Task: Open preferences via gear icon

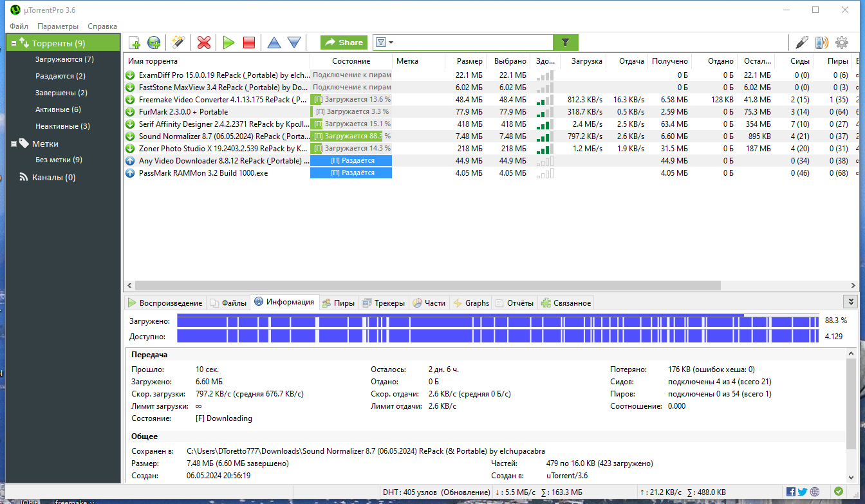Action: coord(841,42)
